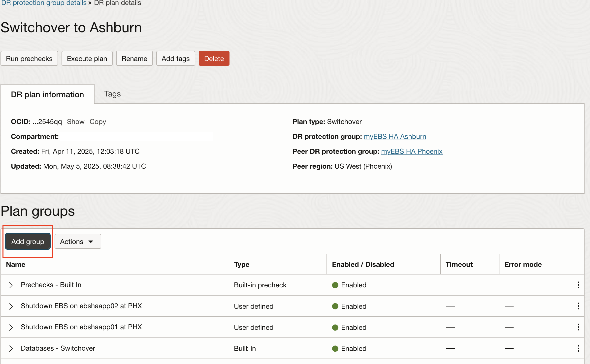Show the full OCID value

point(76,121)
